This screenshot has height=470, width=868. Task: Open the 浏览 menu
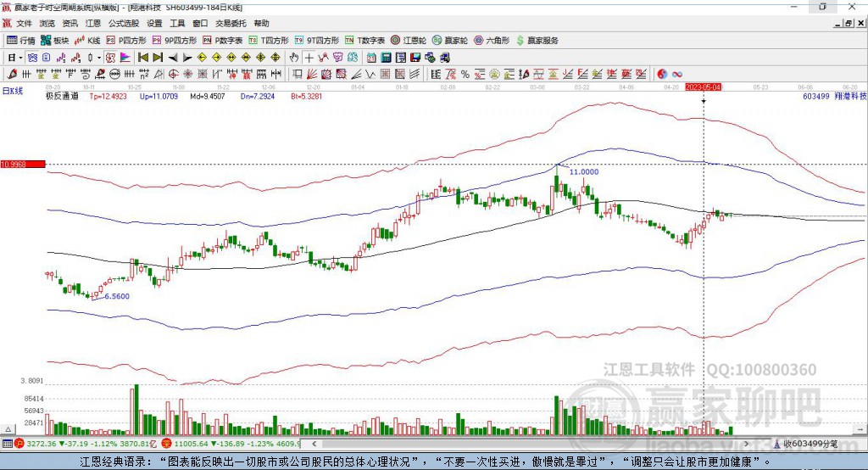point(47,23)
